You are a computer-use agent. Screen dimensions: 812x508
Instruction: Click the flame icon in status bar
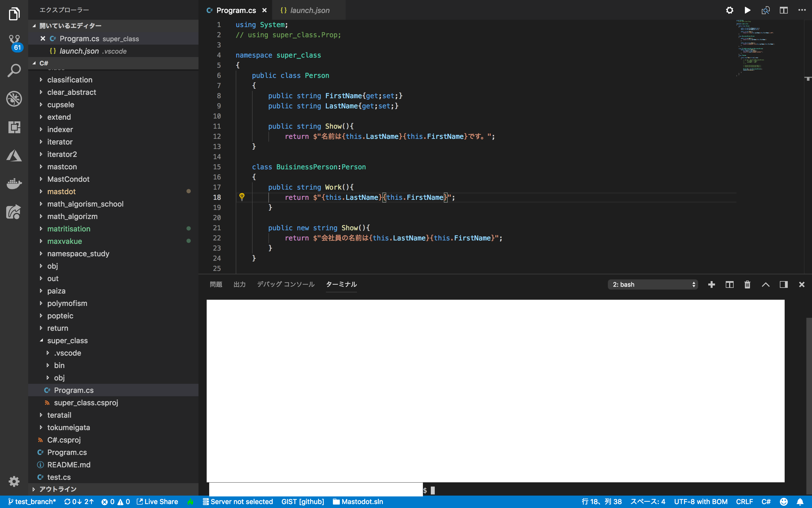pos(191,502)
